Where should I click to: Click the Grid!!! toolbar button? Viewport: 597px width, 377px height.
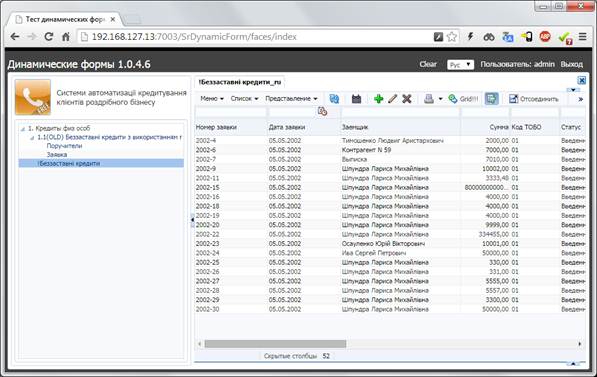(463, 99)
